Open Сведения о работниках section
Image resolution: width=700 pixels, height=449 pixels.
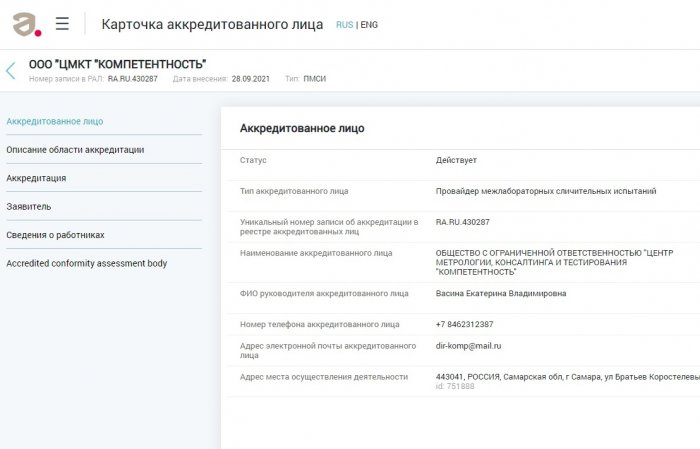click(55, 235)
